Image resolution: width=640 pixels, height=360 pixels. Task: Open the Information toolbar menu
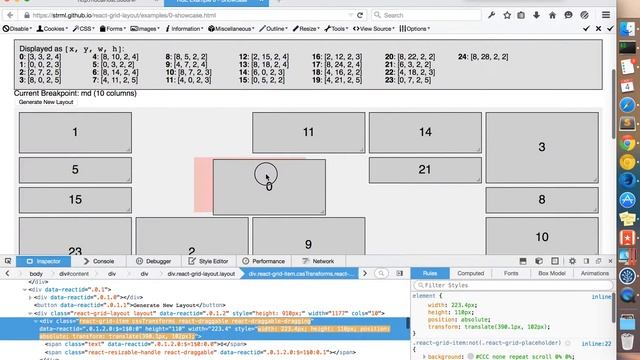(184, 29)
